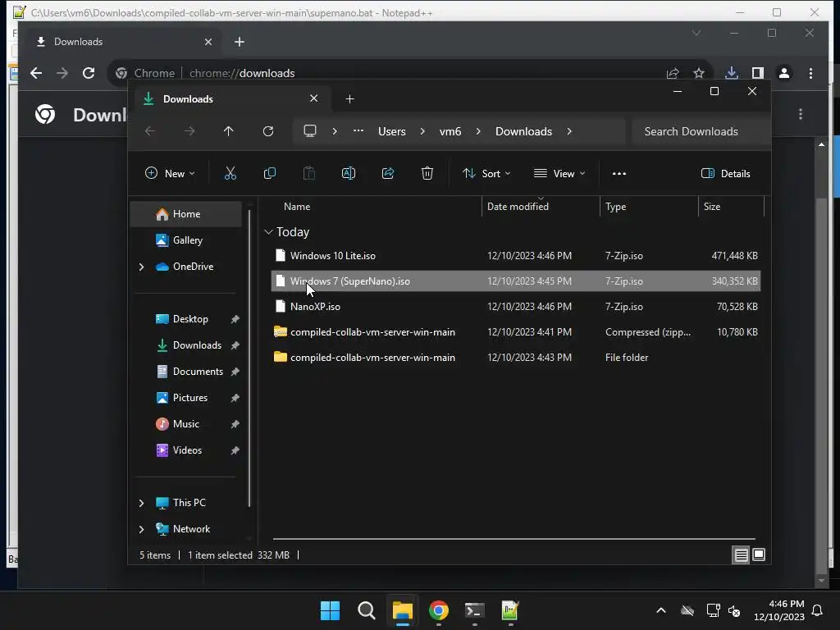Add a new Explorer tab
Viewport: 840px width, 630px height.
[x=349, y=99]
